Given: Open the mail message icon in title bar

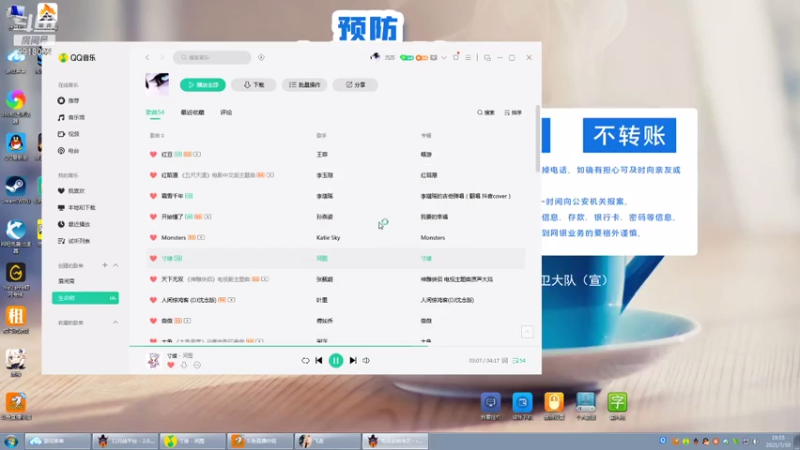Looking at the screenshot, I should click(434, 58).
